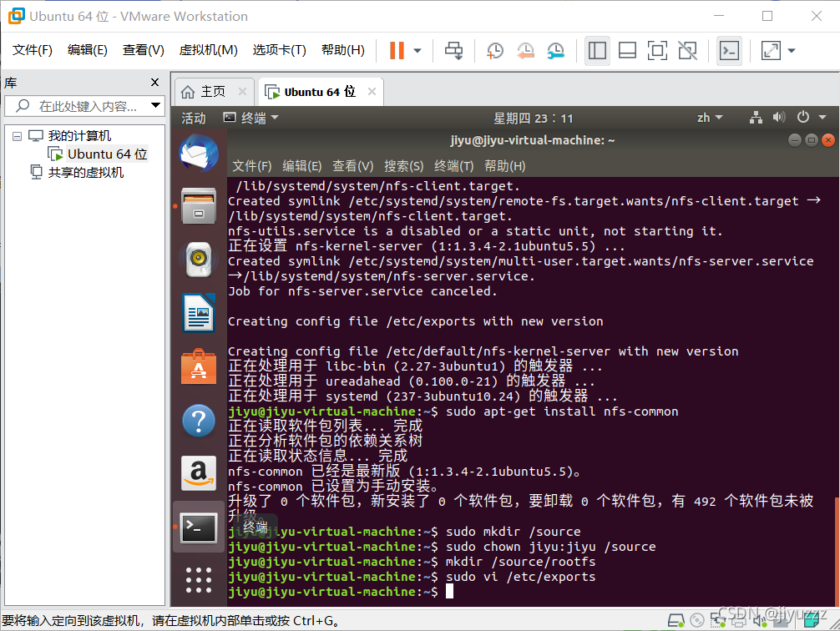Expand the library search box dropdown arrow
The width and height of the screenshot is (840, 631).
tap(155, 105)
